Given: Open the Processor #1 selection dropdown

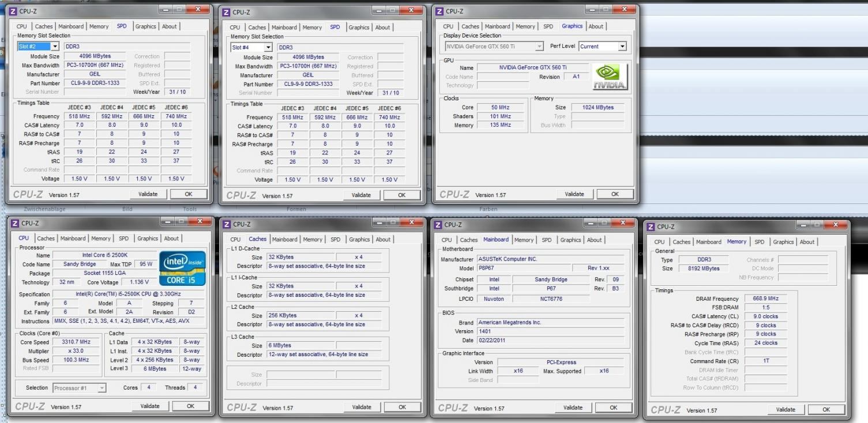Looking at the screenshot, I should pos(102,388).
